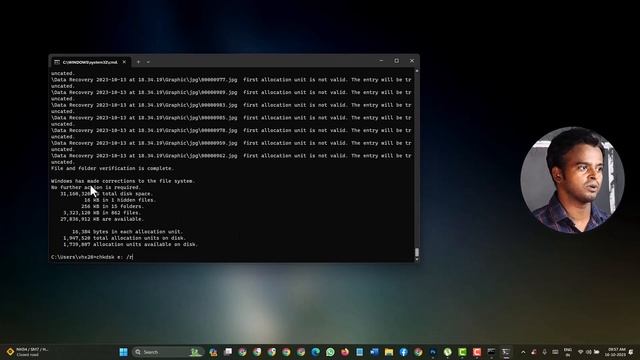
Task: Maximize the Terminal window
Action: tap(396, 61)
